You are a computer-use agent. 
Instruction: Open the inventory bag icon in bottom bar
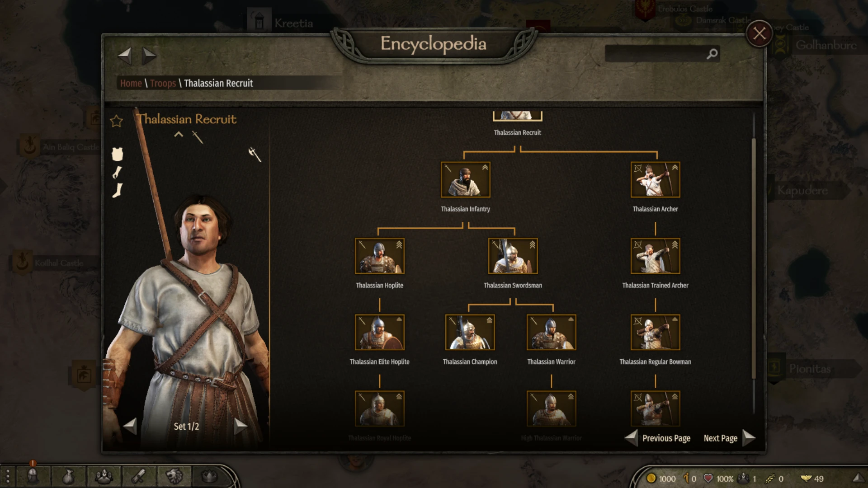coord(68,476)
